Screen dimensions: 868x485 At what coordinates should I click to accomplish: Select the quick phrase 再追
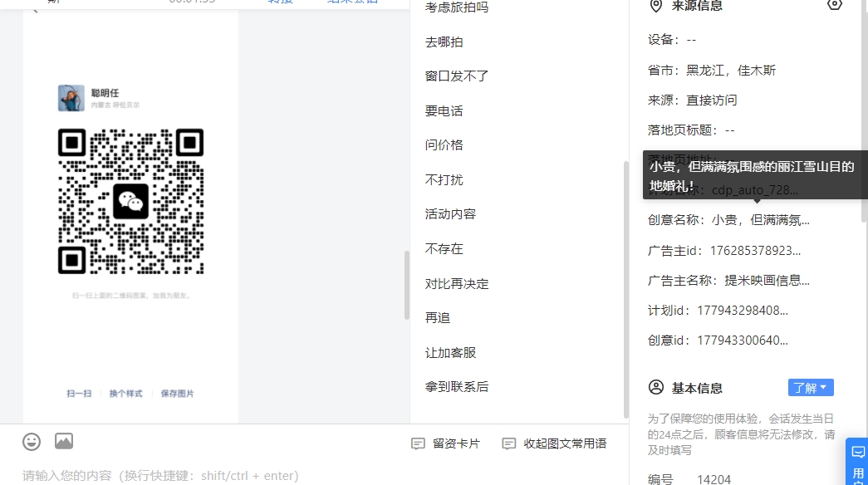(x=437, y=318)
